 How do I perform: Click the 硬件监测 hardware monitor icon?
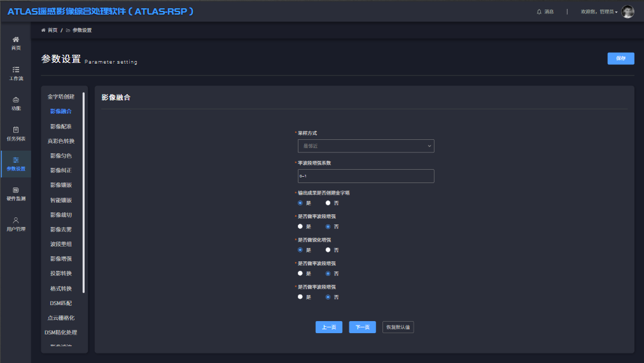pyautogui.click(x=16, y=190)
